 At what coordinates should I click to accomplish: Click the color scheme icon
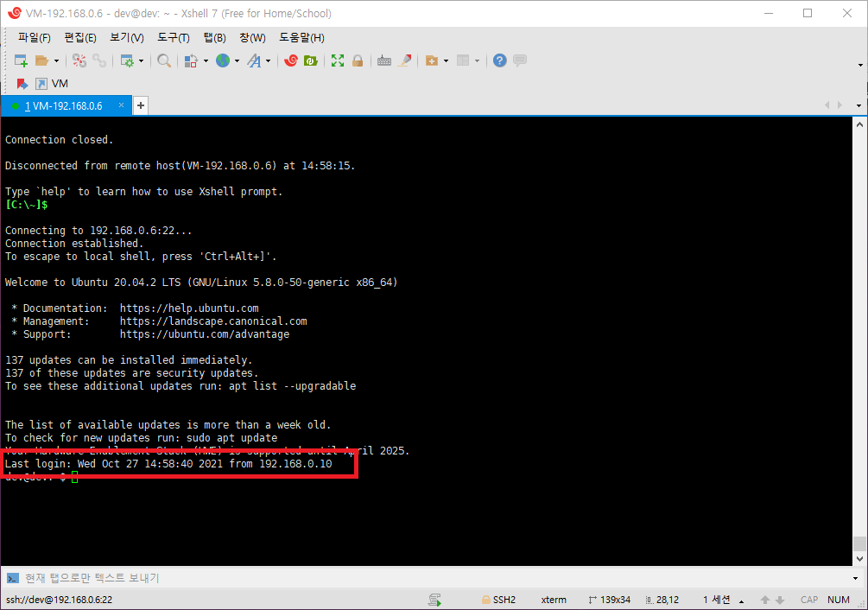[191, 60]
